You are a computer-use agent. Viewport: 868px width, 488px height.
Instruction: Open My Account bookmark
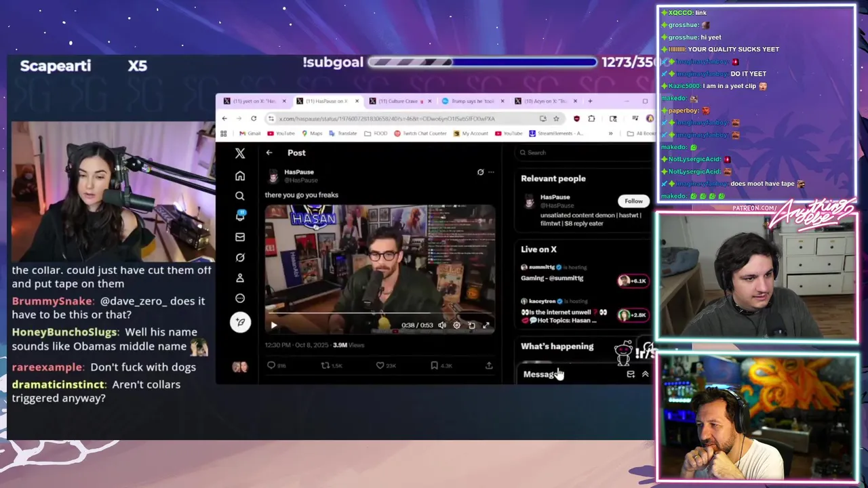[471, 134]
